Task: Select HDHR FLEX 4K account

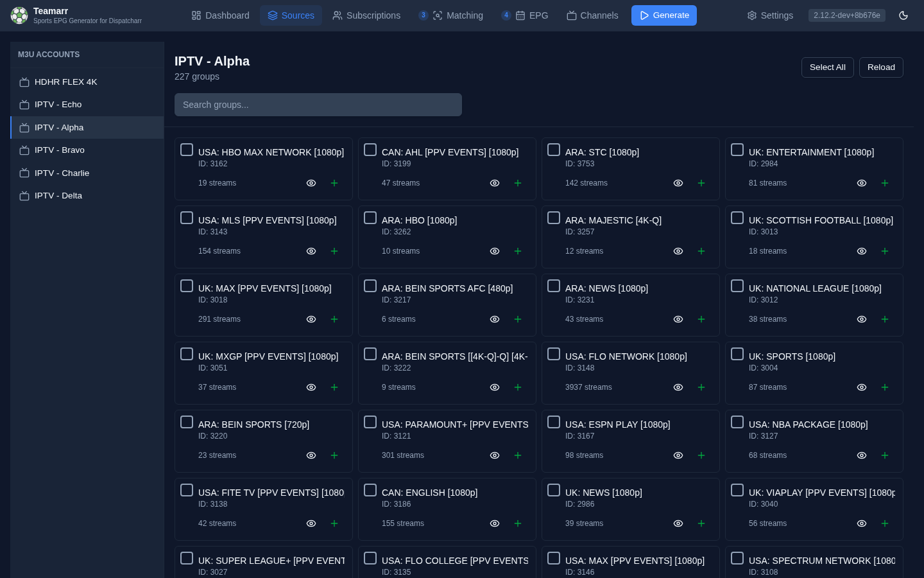Action: tap(87, 82)
